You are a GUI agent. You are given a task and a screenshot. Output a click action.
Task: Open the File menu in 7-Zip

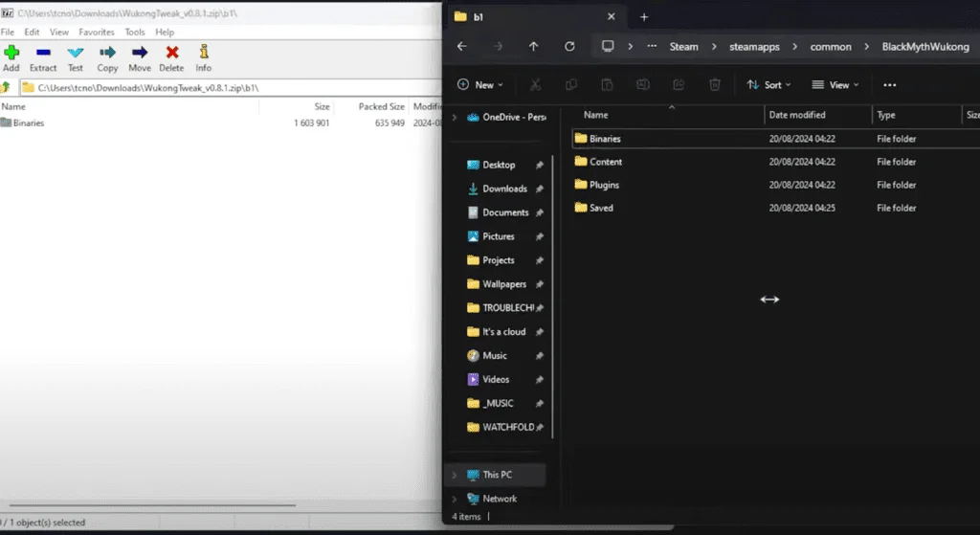point(8,32)
